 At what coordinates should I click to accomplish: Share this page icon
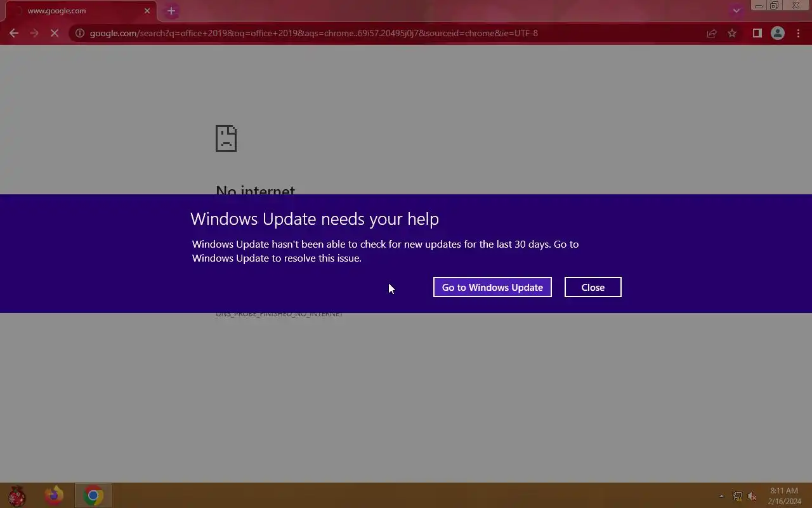click(712, 33)
